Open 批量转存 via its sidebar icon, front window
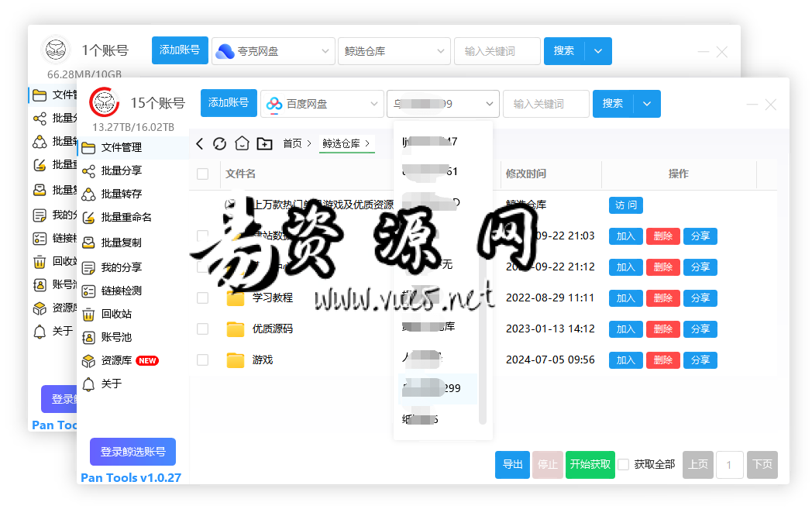The height and width of the screenshot is (523, 812). tap(88, 194)
